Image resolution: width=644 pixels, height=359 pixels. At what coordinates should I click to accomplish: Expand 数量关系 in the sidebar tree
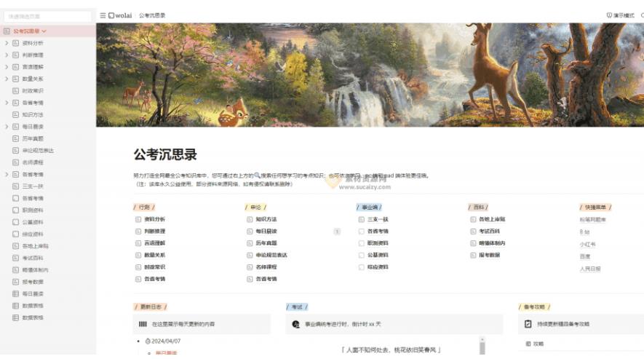pyautogui.click(x=7, y=79)
